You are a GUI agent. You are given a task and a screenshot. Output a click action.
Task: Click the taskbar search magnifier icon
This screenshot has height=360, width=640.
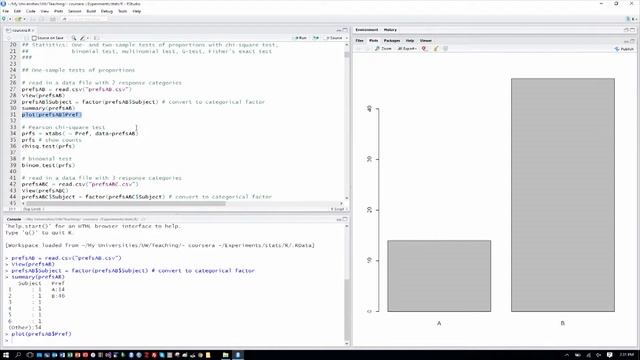[18, 355]
